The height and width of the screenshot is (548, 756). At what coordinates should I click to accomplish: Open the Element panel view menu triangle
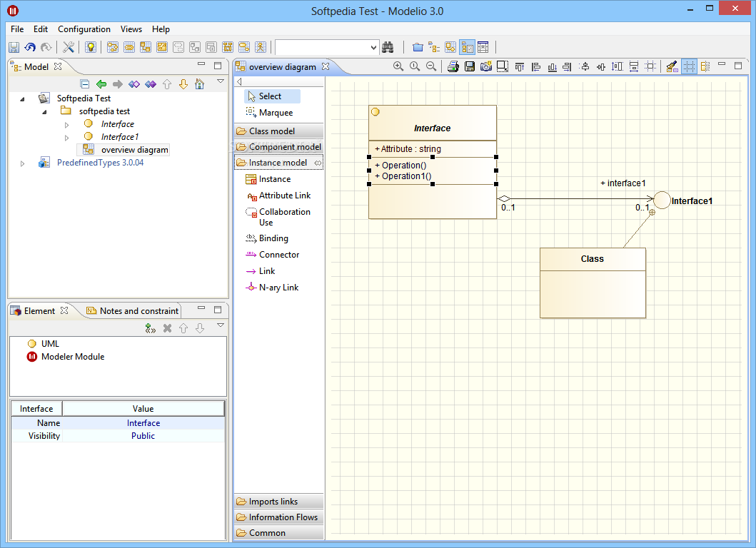pos(221,325)
